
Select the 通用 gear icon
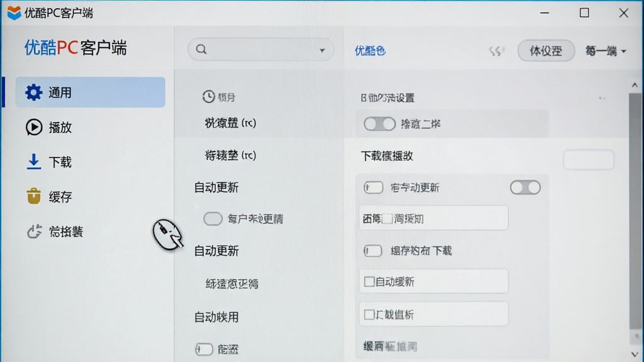(x=34, y=92)
